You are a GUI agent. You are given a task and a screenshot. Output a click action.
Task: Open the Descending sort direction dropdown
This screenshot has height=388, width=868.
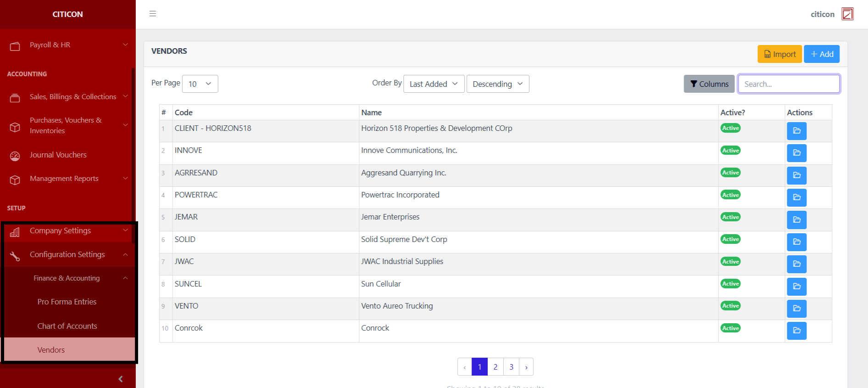[x=498, y=84]
